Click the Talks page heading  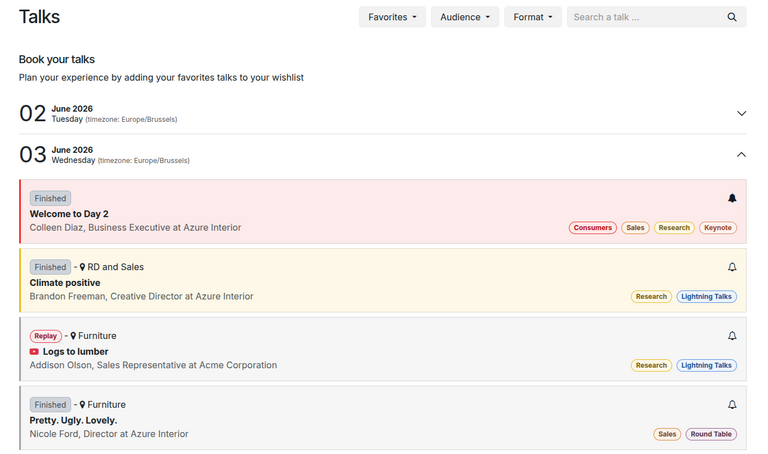[39, 17]
